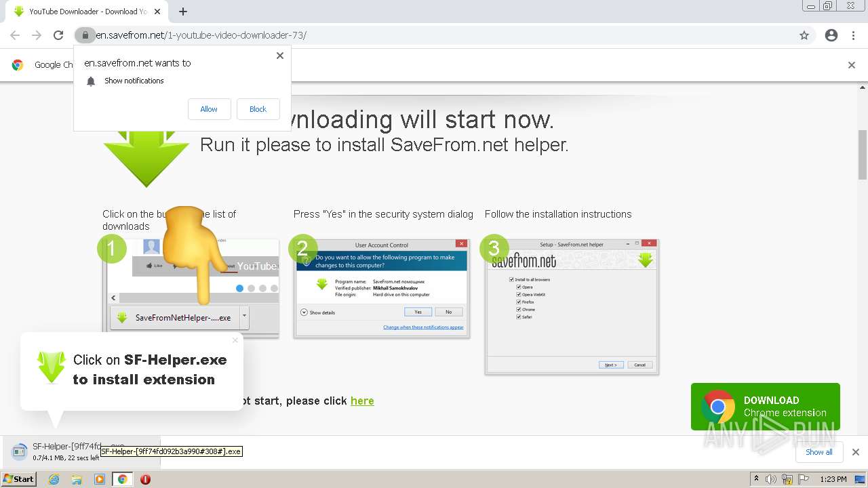
Task: View site information lock icon
Action: (x=85, y=35)
